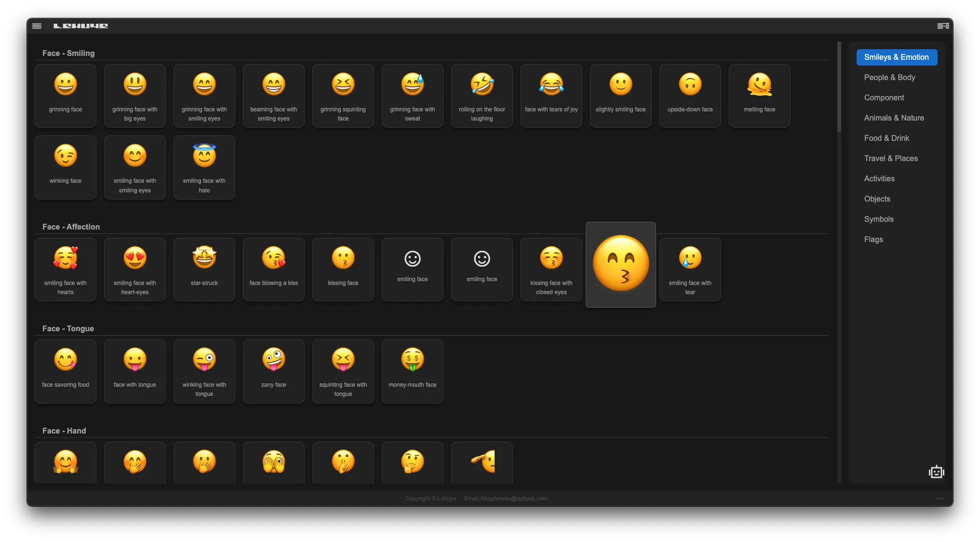Click the robot icon in sidebar corner
The height and width of the screenshot is (542, 980).
936,472
